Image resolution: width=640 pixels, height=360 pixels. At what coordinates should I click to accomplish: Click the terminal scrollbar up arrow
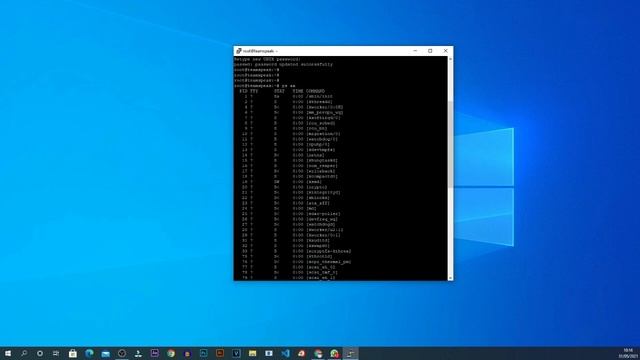(x=450, y=59)
